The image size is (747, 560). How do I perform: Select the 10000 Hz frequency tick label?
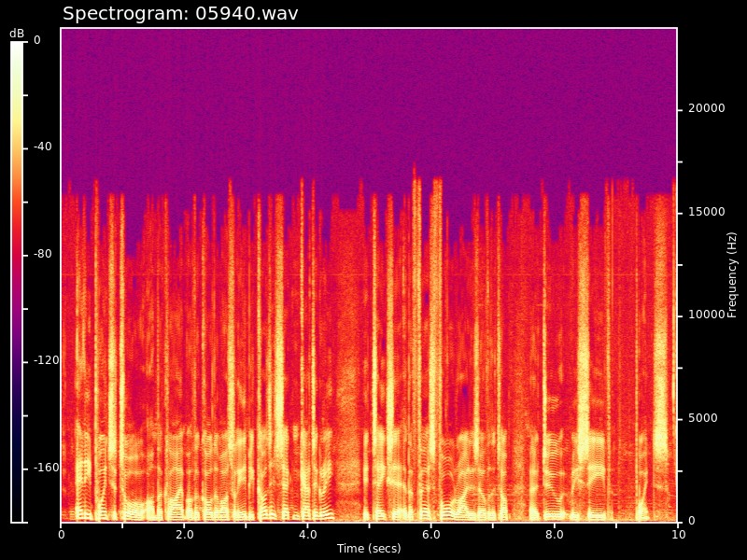pyautogui.click(x=706, y=315)
